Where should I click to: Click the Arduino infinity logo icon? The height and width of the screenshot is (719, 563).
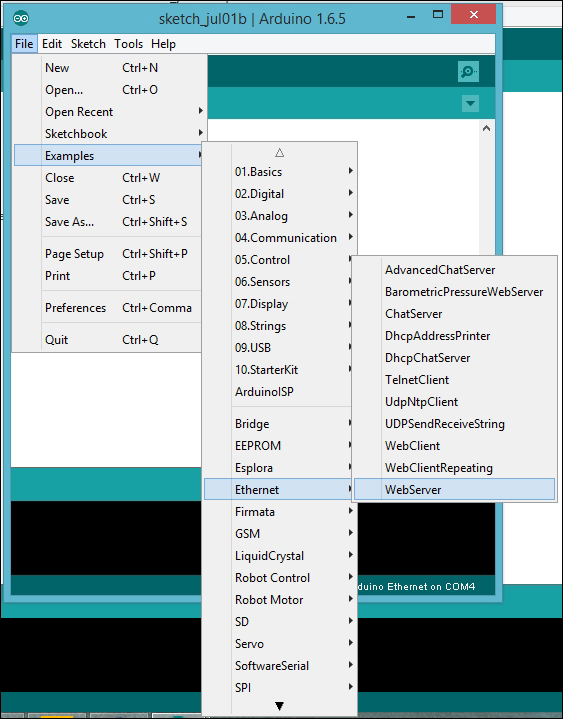(x=21, y=18)
